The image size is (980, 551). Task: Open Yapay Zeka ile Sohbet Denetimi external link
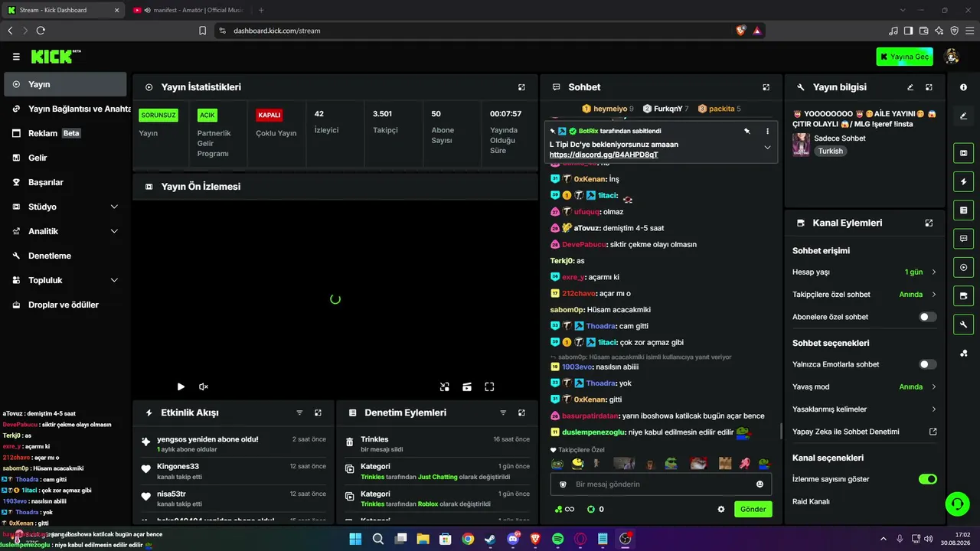pos(933,432)
